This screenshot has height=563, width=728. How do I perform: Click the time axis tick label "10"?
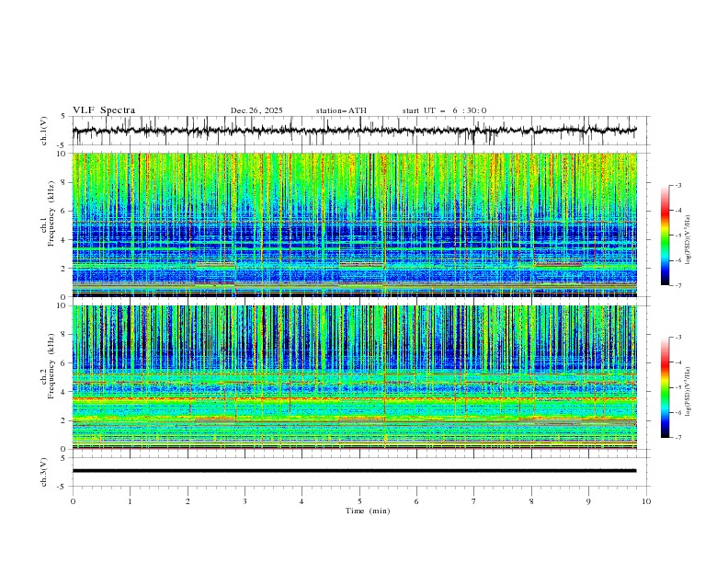point(646,501)
